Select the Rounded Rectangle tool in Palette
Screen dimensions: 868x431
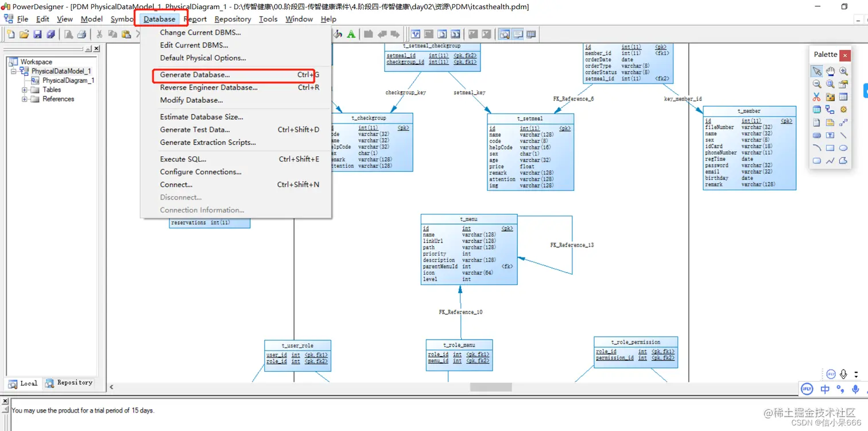816,161
